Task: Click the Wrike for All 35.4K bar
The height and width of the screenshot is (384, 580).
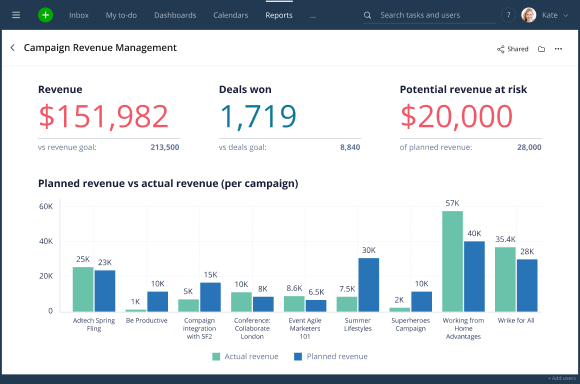Action: (505, 279)
